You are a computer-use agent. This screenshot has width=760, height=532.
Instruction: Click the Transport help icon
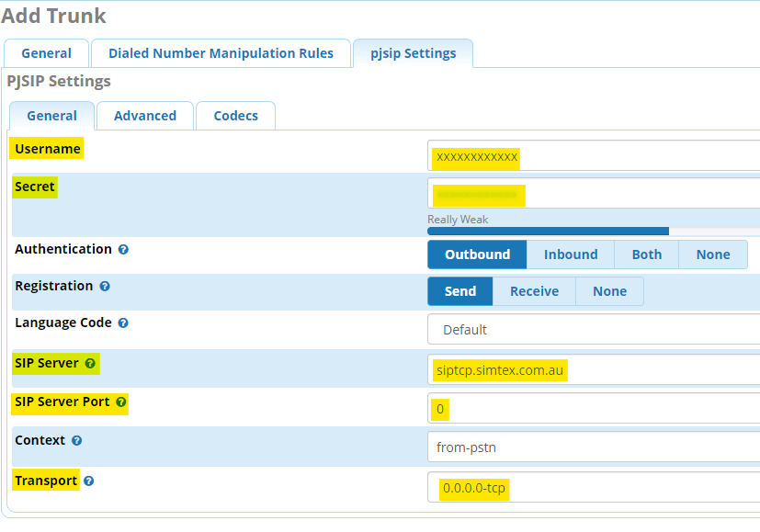(88, 480)
